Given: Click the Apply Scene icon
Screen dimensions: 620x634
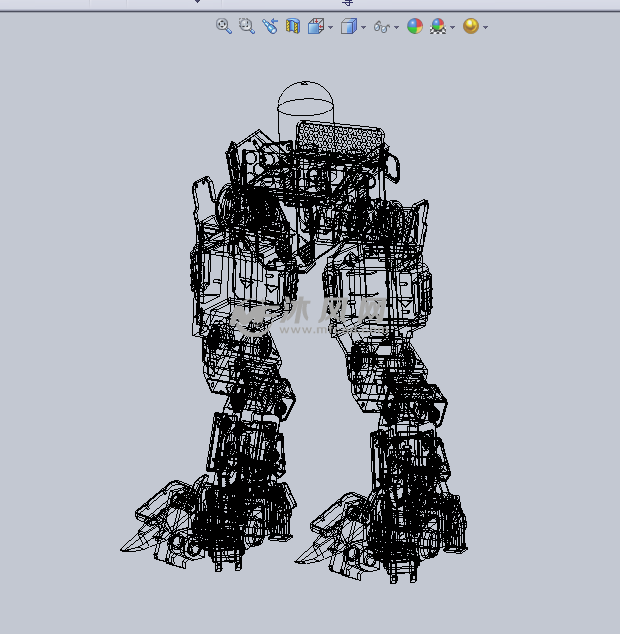Looking at the screenshot, I should [x=438, y=26].
